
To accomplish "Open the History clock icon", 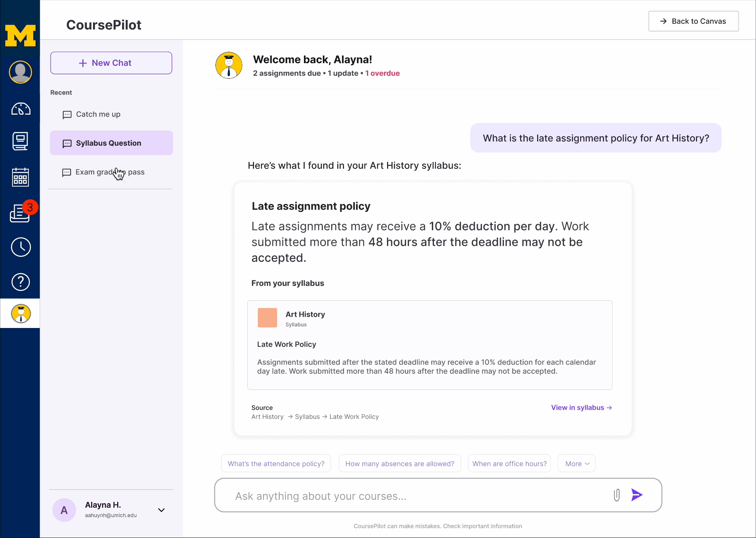I will 21,247.
